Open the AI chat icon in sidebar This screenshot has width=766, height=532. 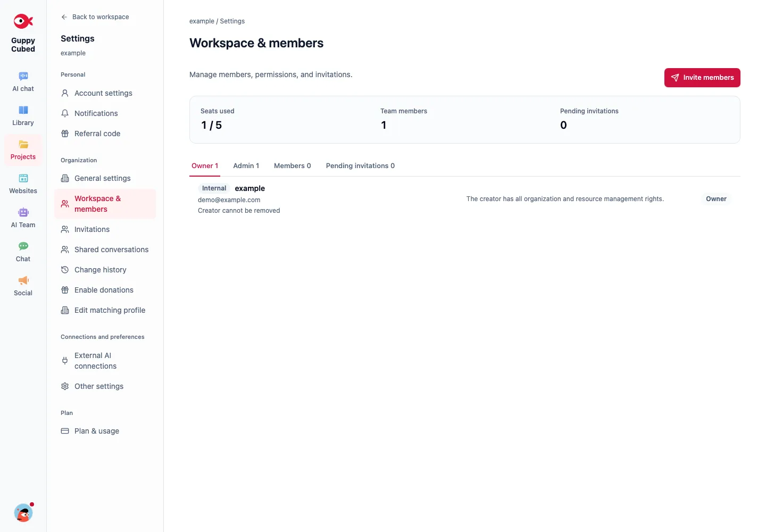(x=23, y=76)
